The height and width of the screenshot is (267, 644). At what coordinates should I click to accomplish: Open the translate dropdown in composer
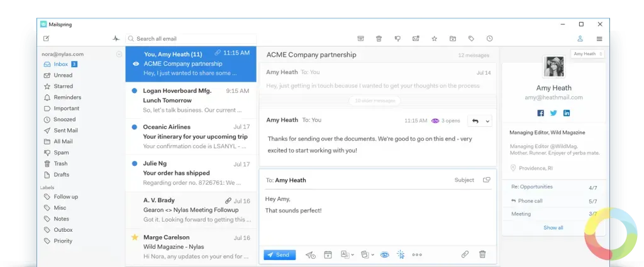coord(347,254)
